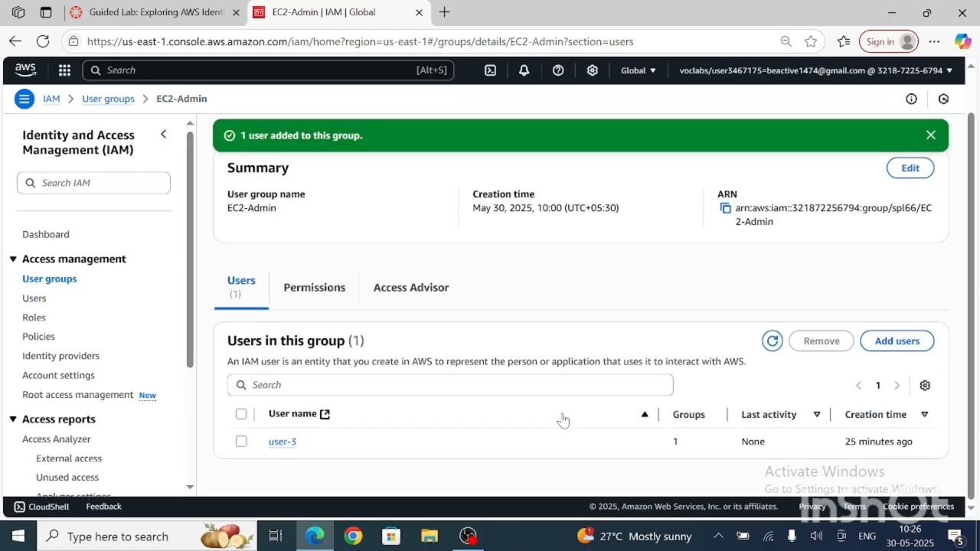This screenshot has width=980, height=551.
Task: Open File Explorer from the taskbar
Action: click(430, 536)
